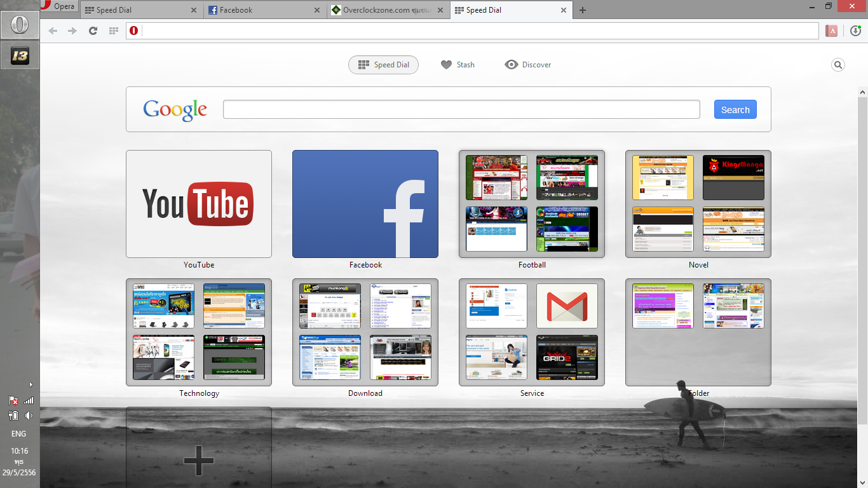
Task: Open the volume speaker tray icon
Action: click(x=29, y=416)
